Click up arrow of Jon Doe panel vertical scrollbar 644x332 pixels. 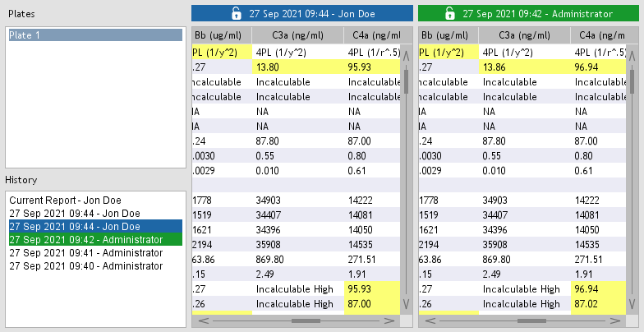(406, 56)
